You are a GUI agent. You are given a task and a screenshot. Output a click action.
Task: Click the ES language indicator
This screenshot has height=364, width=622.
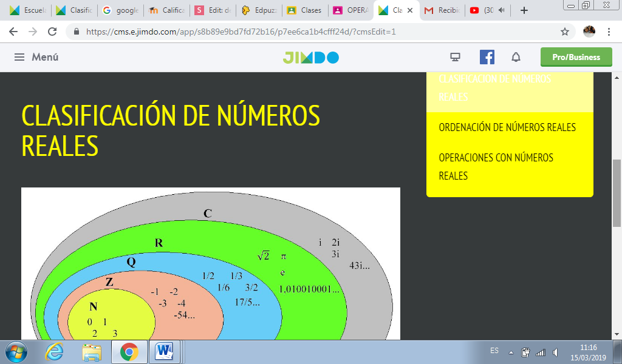click(494, 351)
